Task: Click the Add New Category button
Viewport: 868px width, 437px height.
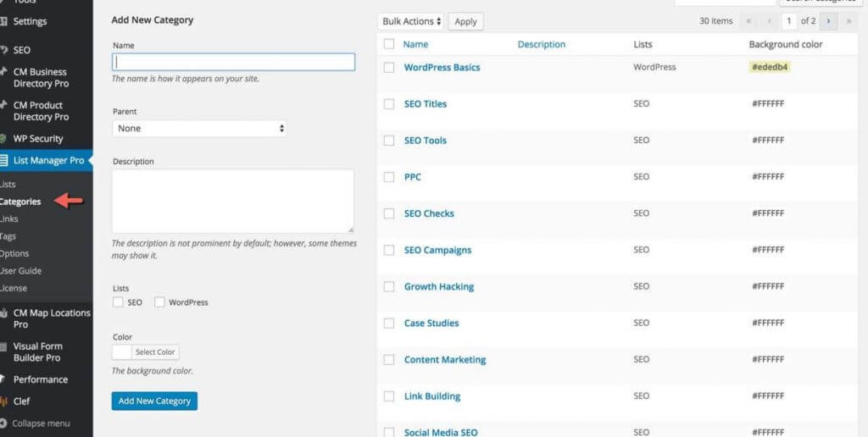Action: [x=154, y=401]
